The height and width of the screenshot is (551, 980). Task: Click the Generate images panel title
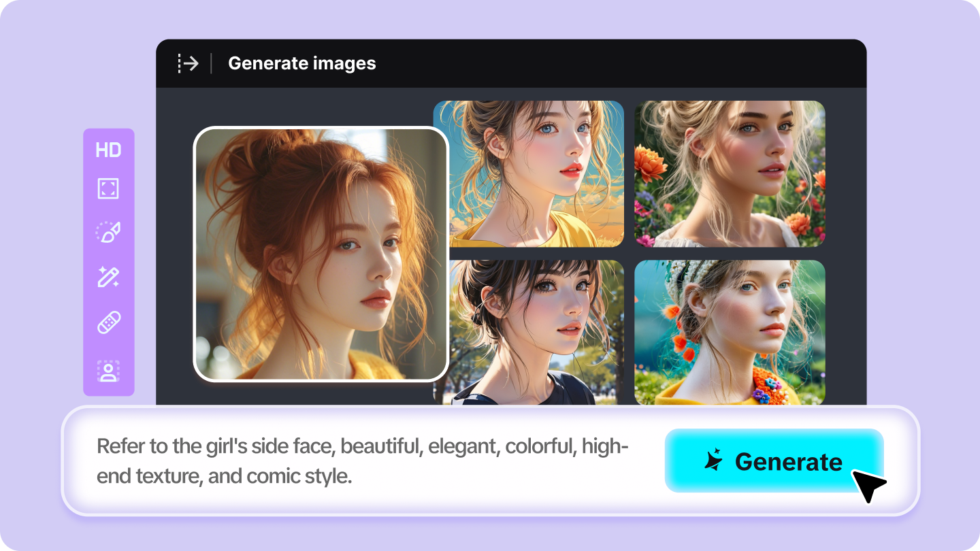tap(302, 63)
